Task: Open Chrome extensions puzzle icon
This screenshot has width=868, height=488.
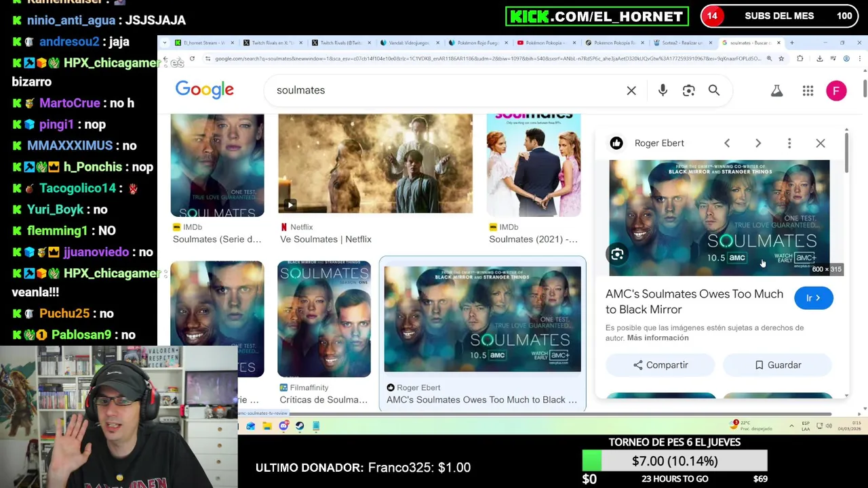Action: (800, 59)
